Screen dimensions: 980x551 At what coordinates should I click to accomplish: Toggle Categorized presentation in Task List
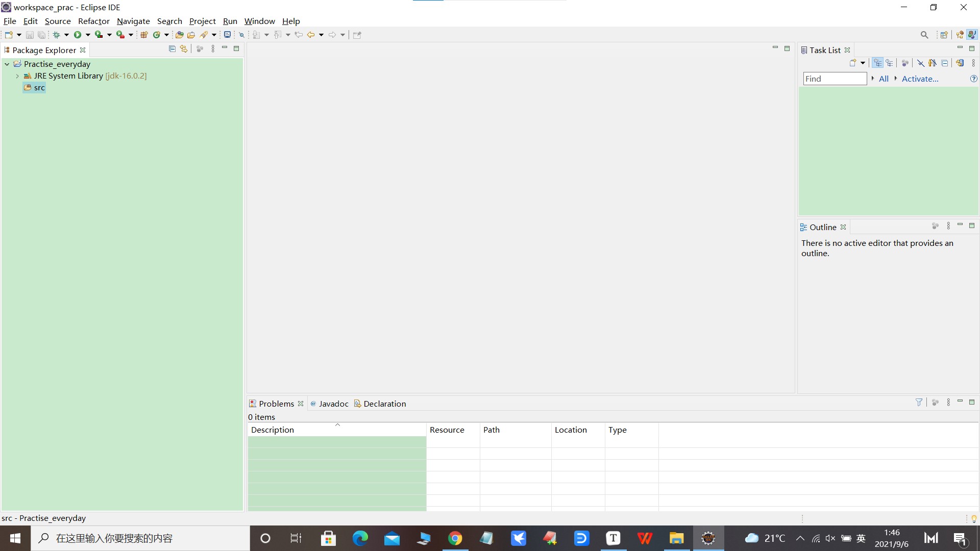[x=877, y=63]
